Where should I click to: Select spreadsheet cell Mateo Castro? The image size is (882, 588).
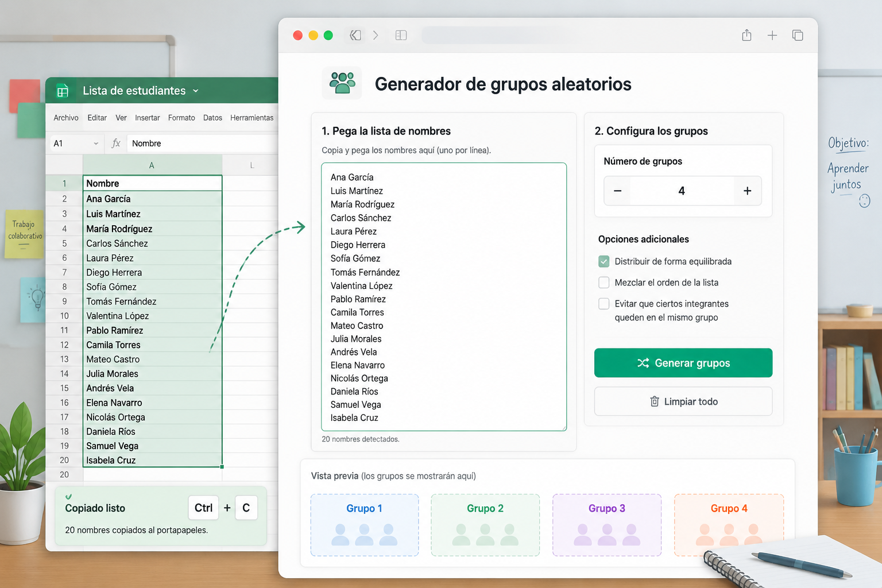pyautogui.click(x=152, y=359)
